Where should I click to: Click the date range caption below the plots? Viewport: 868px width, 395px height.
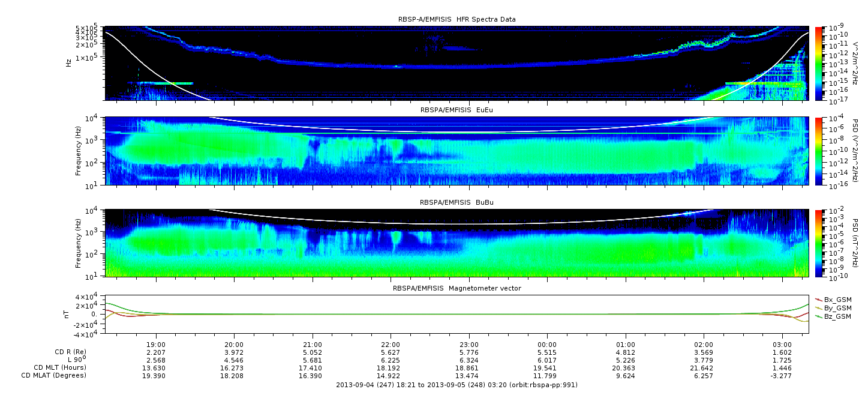pos(456,385)
